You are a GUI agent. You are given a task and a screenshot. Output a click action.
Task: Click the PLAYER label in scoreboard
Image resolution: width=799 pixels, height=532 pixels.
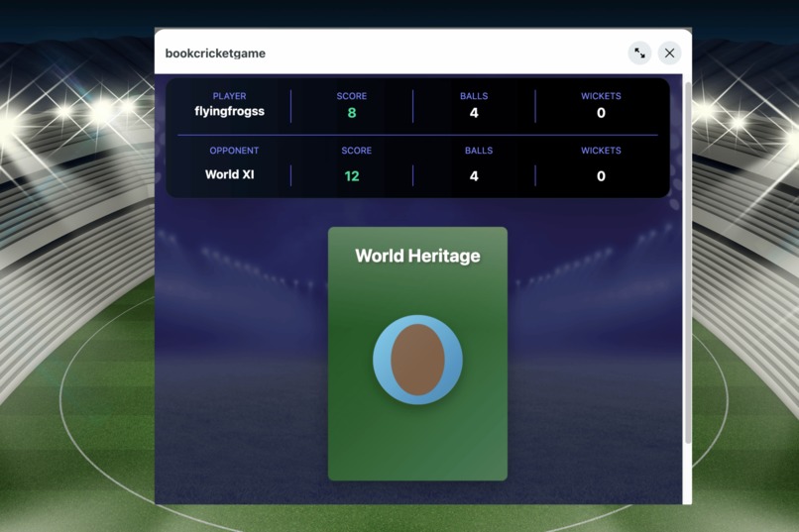(x=229, y=96)
